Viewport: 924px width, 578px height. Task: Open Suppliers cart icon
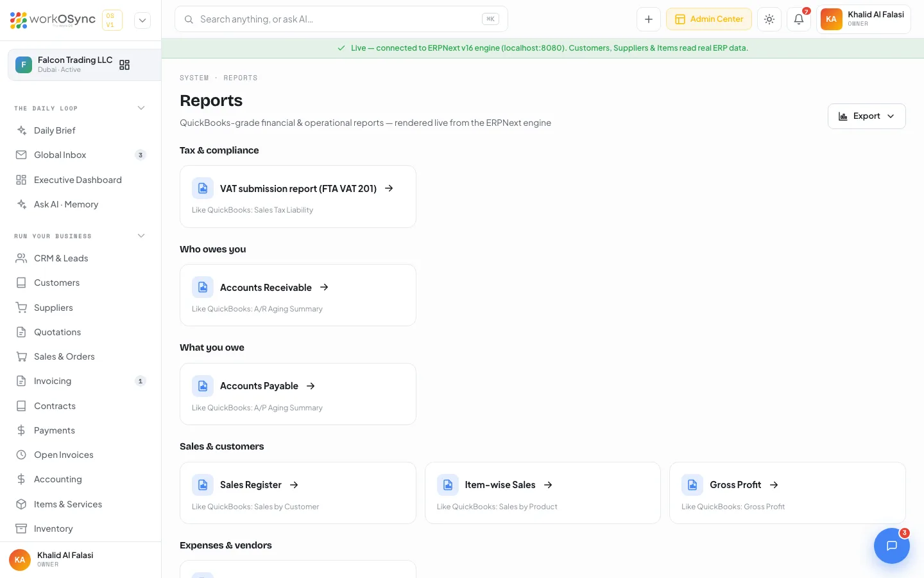pyautogui.click(x=21, y=308)
